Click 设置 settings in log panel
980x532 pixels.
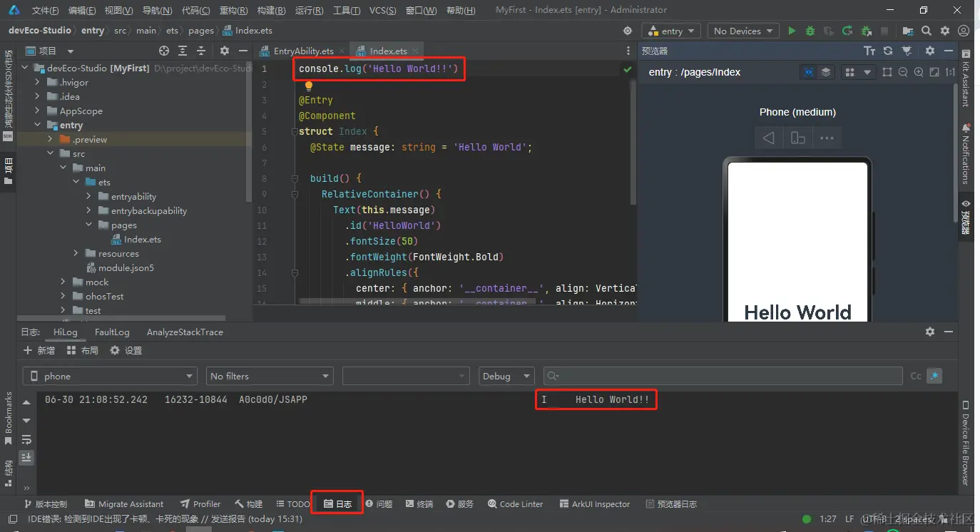pos(126,351)
